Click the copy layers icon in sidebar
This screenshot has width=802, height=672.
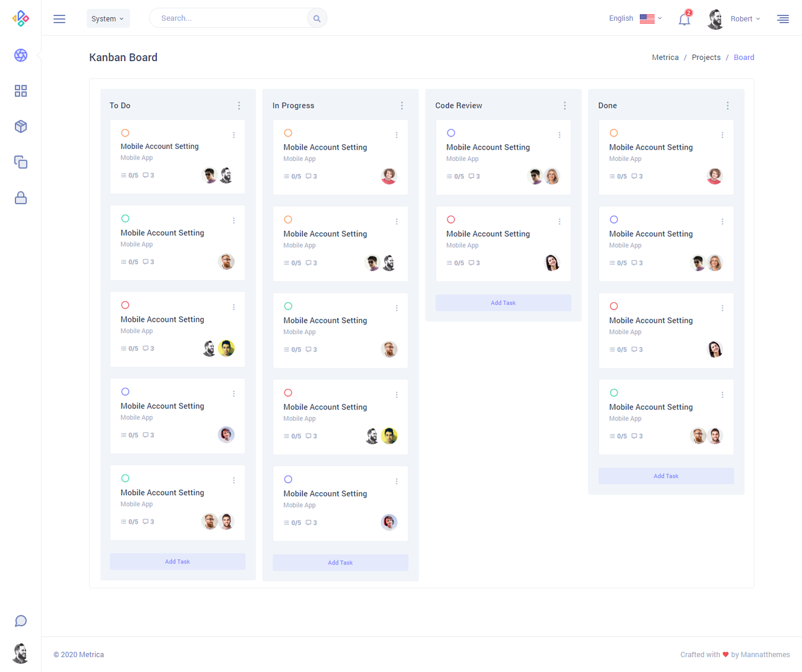pyautogui.click(x=21, y=162)
